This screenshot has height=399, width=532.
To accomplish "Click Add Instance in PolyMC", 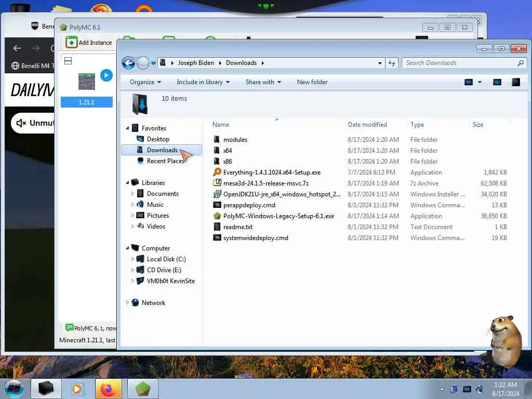I will coord(89,43).
